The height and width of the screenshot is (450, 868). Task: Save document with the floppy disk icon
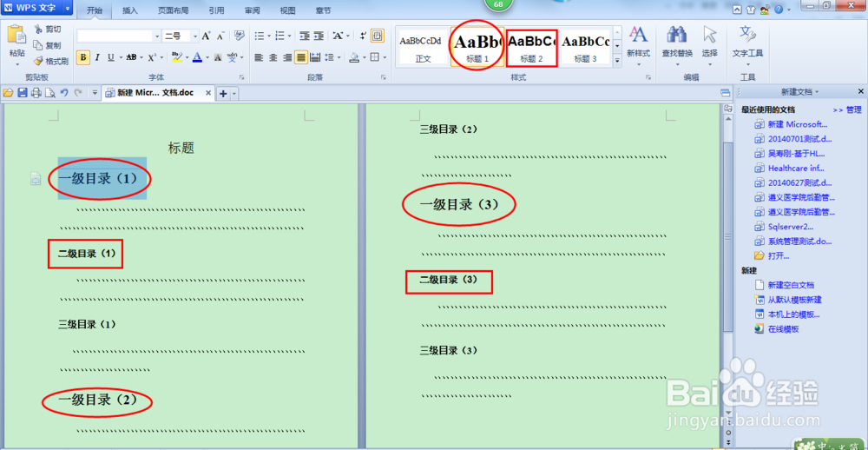click(23, 93)
